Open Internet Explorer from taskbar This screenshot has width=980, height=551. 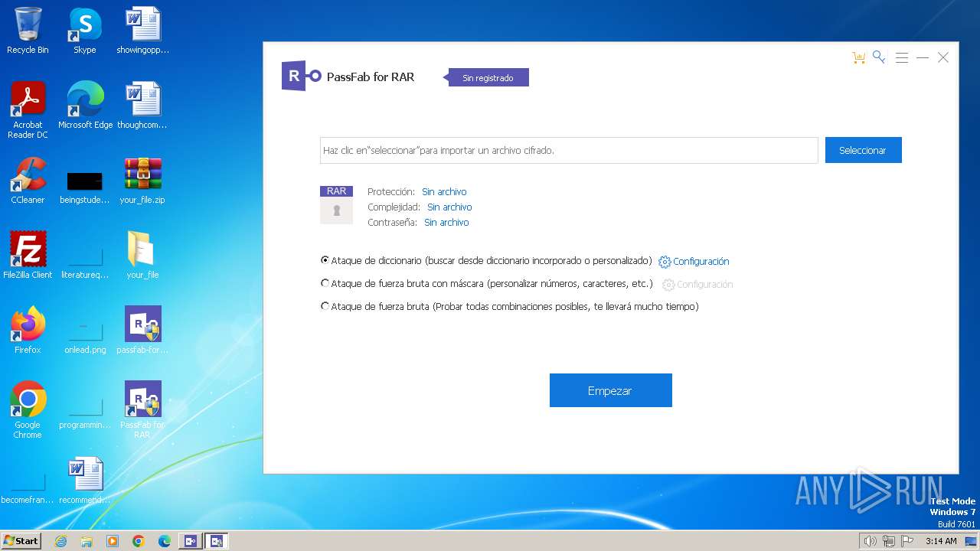(60, 541)
